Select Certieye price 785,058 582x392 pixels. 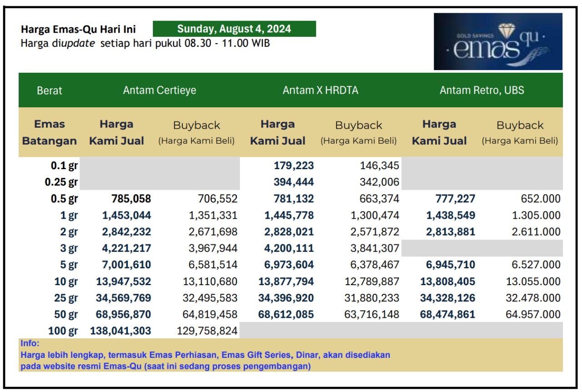point(131,199)
